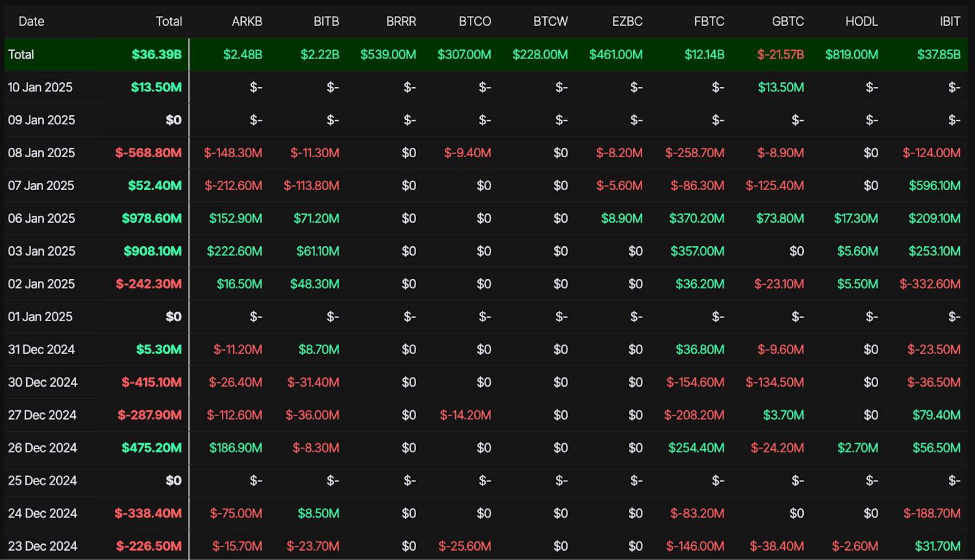Click EZBC total $461.00M
This screenshot has width=975, height=560.
[x=615, y=54]
